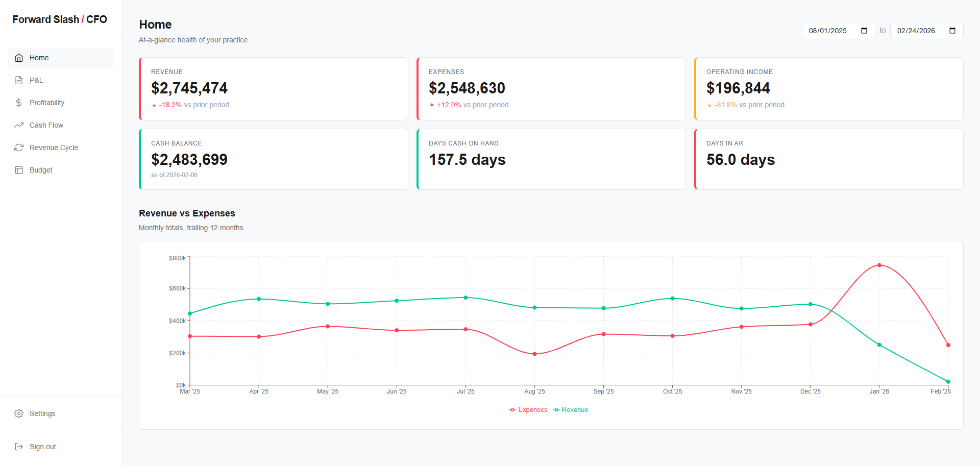The image size is (980, 465).
Task: Select Revenue Cycle label in sidebar
Action: pos(54,148)
